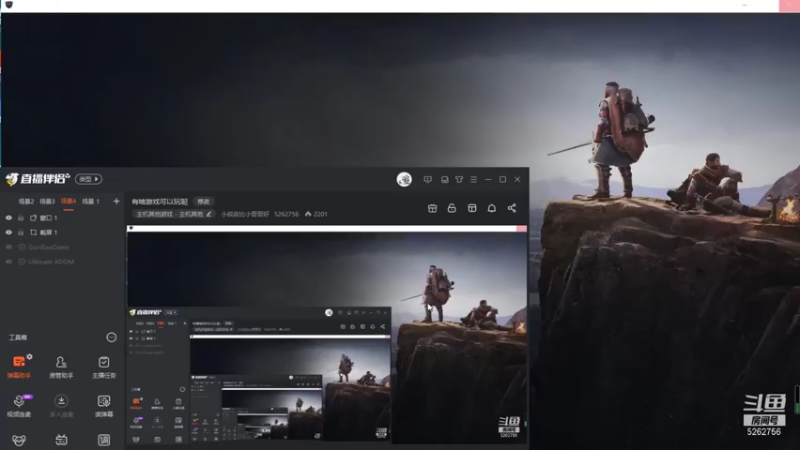This screenshot has height=450, width=800.
Task: Click the heat value 2201
Action: (320, 214)
